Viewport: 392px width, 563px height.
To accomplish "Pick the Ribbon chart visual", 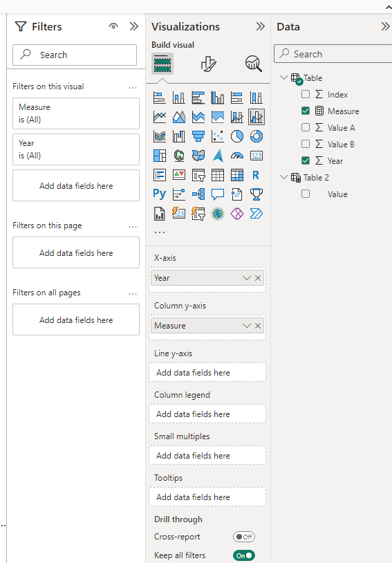I will coord(160,136).
